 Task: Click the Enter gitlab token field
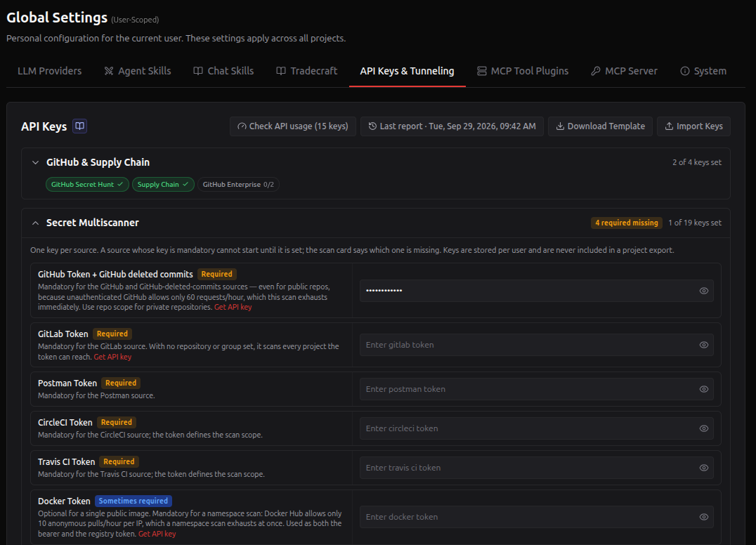(x=536, y=345)
